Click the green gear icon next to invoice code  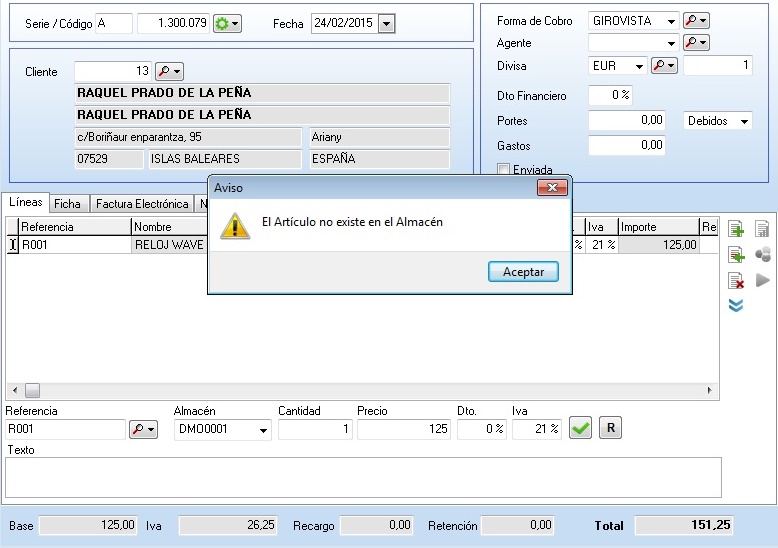(x=227, y=24)
